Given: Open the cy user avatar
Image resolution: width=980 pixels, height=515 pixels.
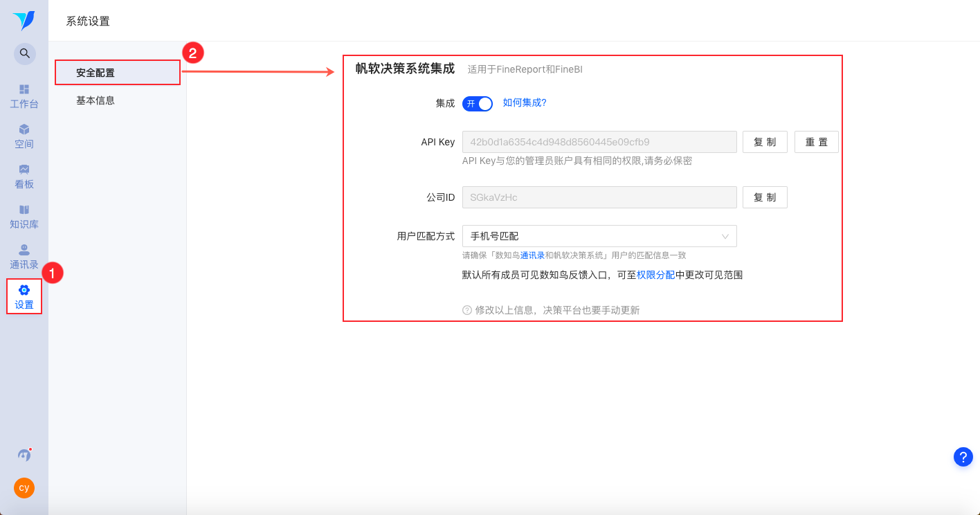Looking at the screenshot, I should pos(24,487).
